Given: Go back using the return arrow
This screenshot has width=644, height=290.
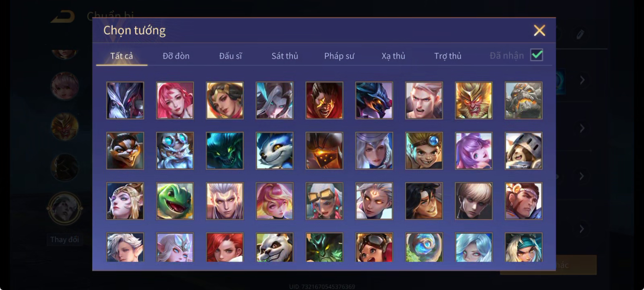Looking at the screenshot, I should click(x=63, y=17).
